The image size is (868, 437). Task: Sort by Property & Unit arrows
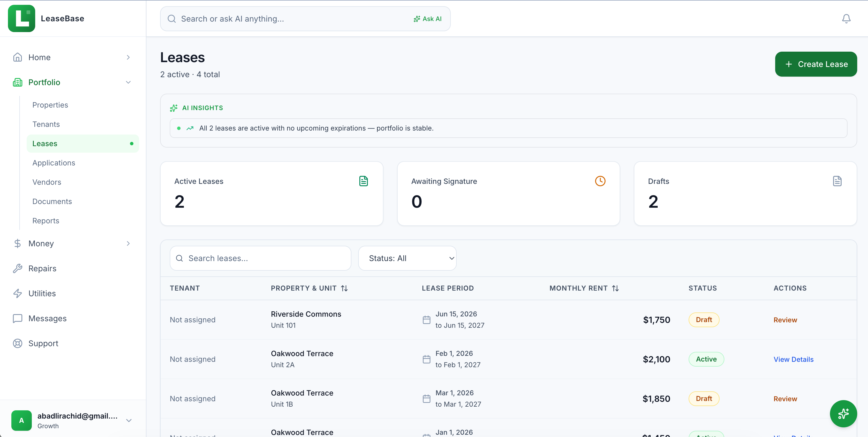(344, 288)
